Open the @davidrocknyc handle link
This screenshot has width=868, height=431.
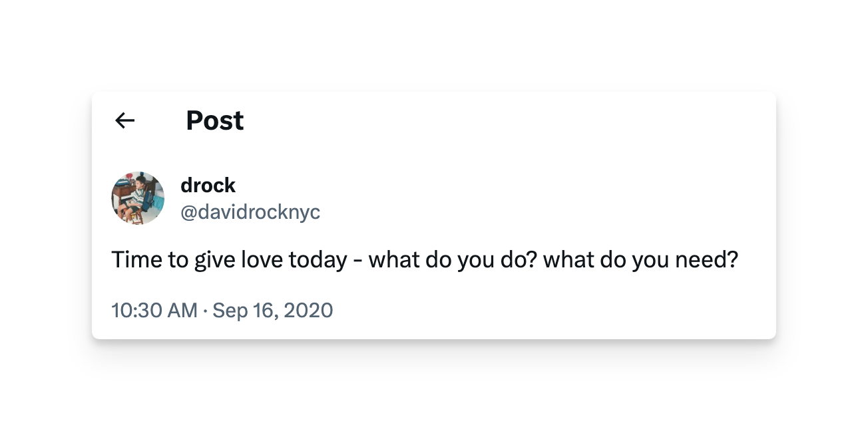[250, 212]
